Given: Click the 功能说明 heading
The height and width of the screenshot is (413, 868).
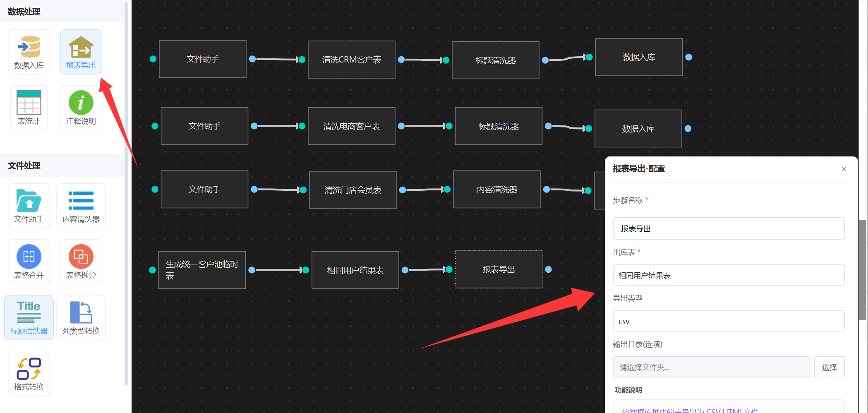Looking at the screenshot, I should (x=628, y=390).
